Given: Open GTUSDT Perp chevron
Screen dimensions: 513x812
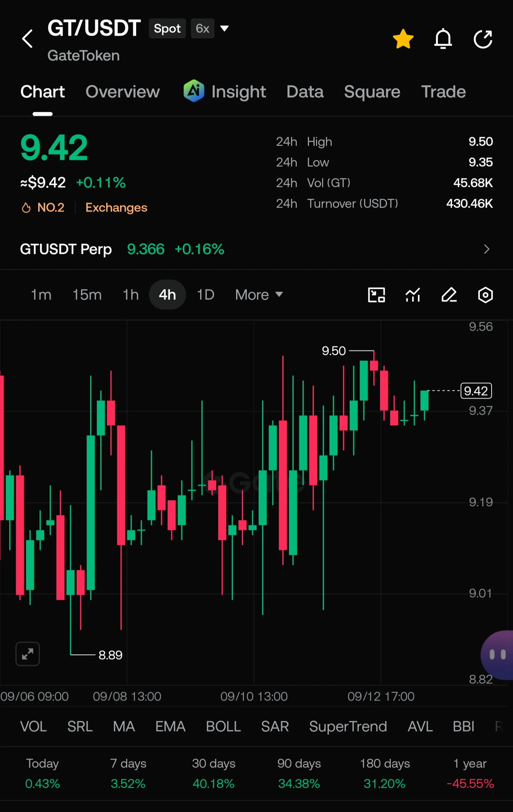Looking at the screenshot, I should 487,249.
